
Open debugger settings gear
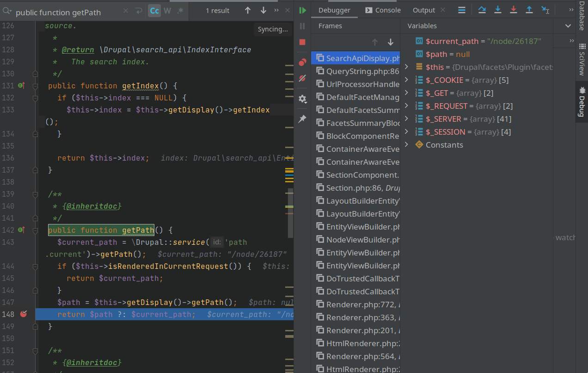(x=302, y=99)
